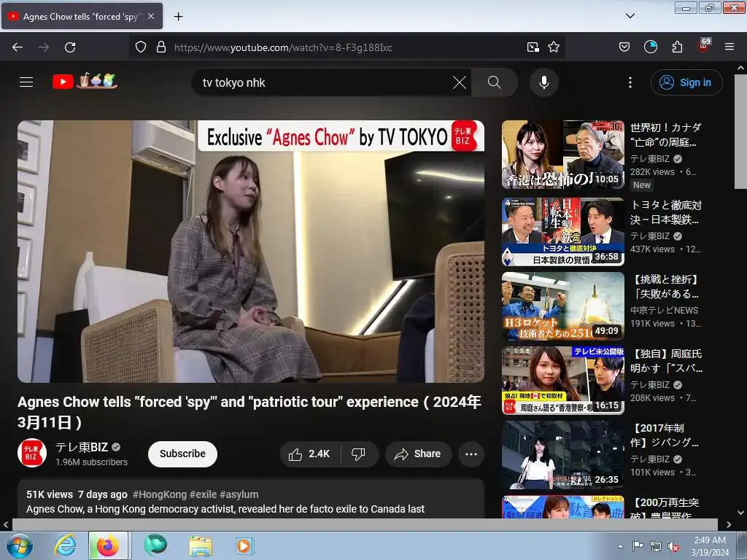Click the uBlock extension icon showing 69
This screenshot has height=560, width=747.
point(704,46)
